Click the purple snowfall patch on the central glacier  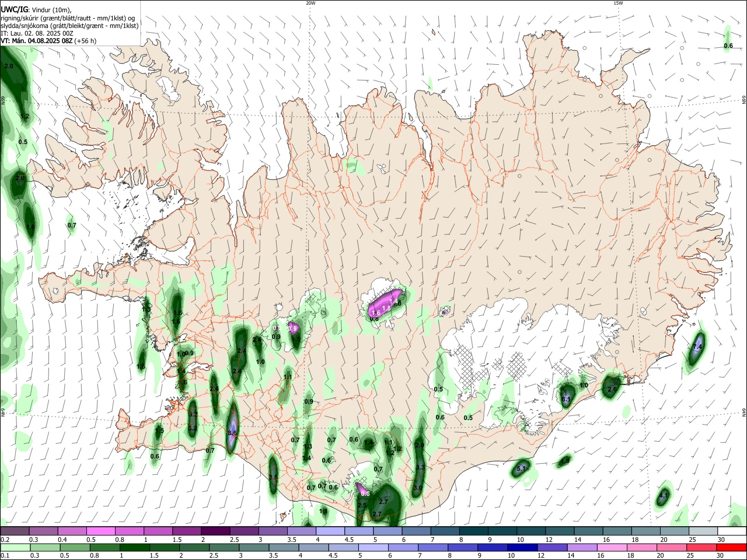click(x=385, y=303)
